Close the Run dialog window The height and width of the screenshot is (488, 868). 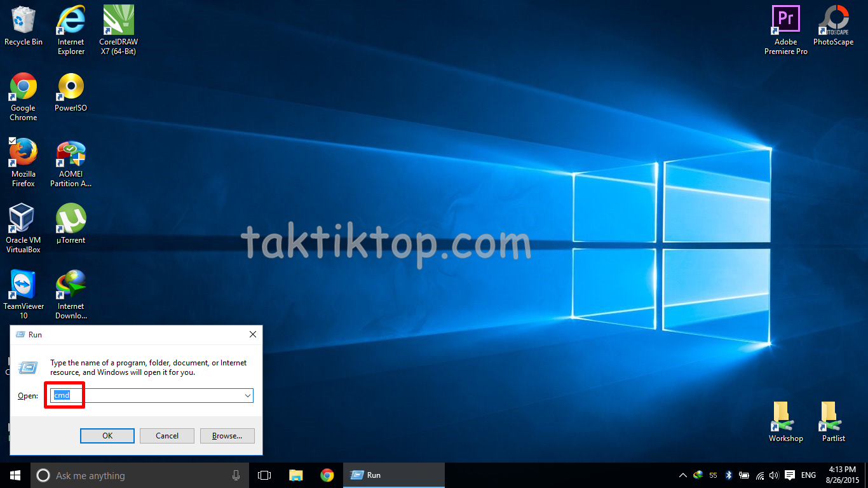[253, 334]
